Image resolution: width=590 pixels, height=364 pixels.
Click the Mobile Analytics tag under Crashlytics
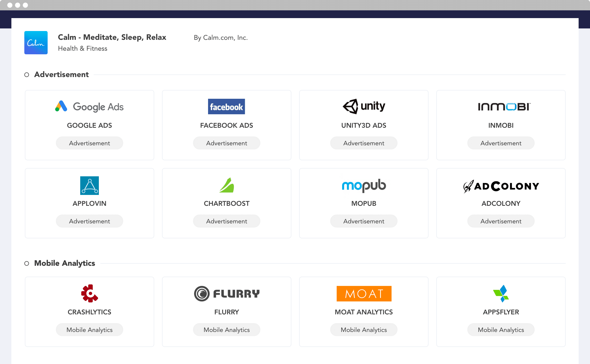point(90,330)
